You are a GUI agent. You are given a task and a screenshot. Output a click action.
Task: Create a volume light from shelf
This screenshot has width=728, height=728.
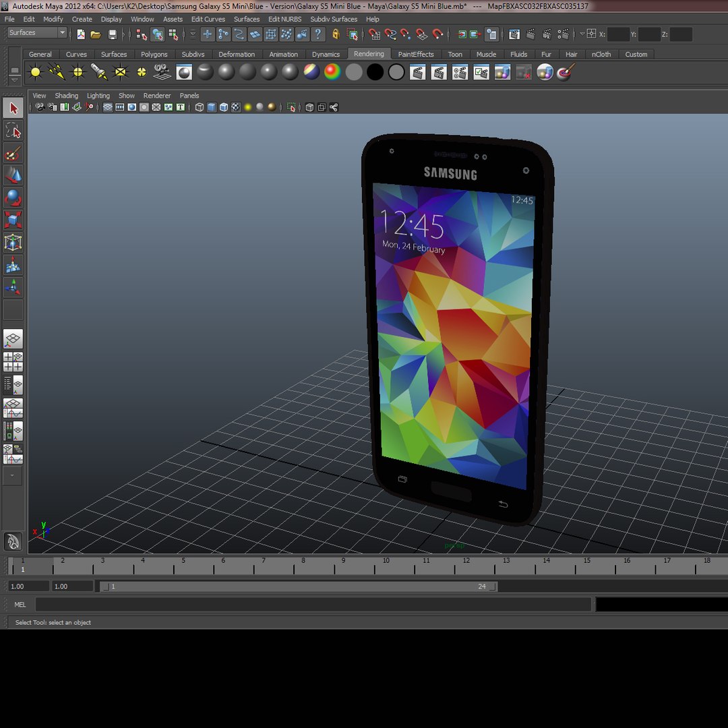142,72
